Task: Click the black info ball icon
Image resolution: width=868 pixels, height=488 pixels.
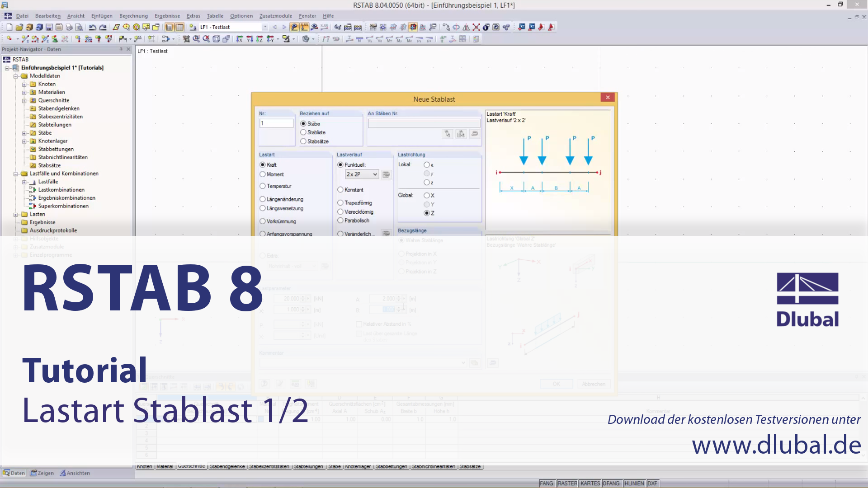Action: click(x=486, y=27)
